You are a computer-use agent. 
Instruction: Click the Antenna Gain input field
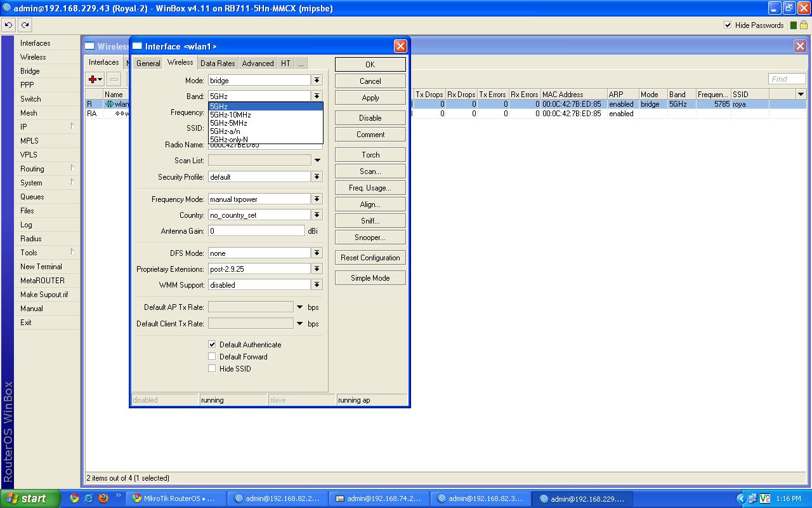click(257, 231)
